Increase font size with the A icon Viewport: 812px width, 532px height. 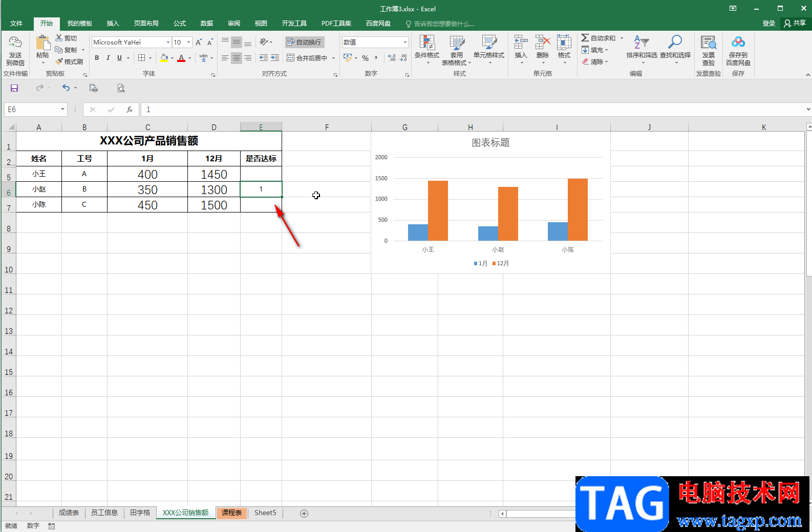pos(199,42)
